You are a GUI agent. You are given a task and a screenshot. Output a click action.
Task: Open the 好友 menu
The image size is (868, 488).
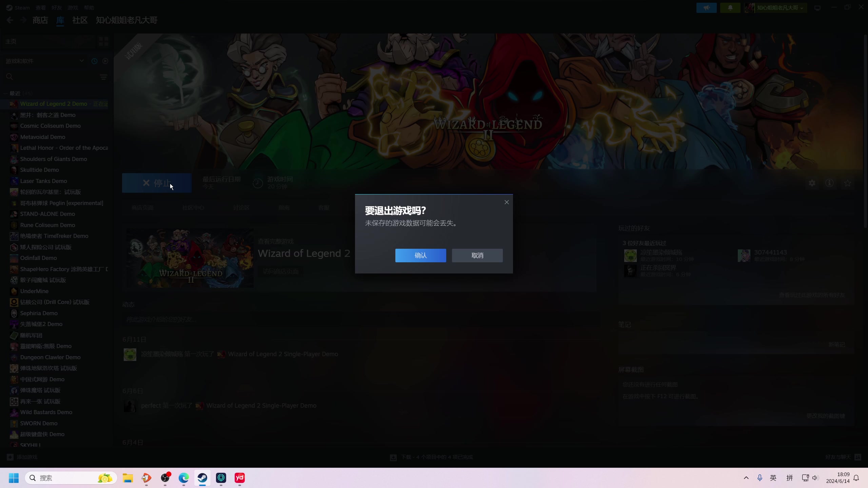click(x=57, y=7)
